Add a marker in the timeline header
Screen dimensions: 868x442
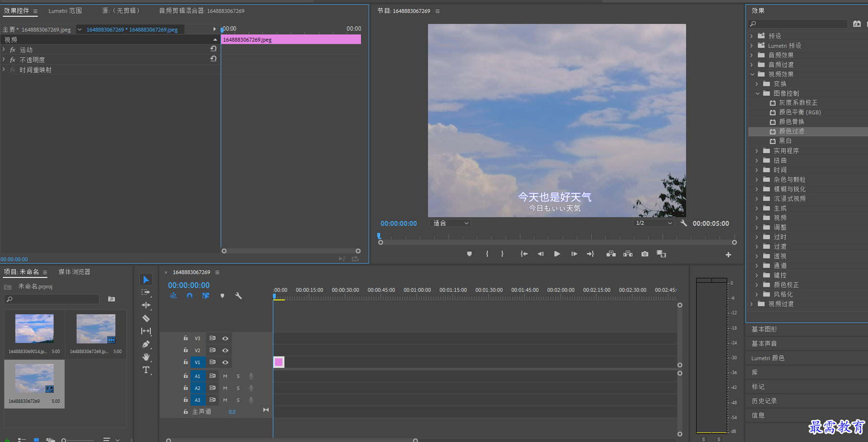tap(222, 296)
